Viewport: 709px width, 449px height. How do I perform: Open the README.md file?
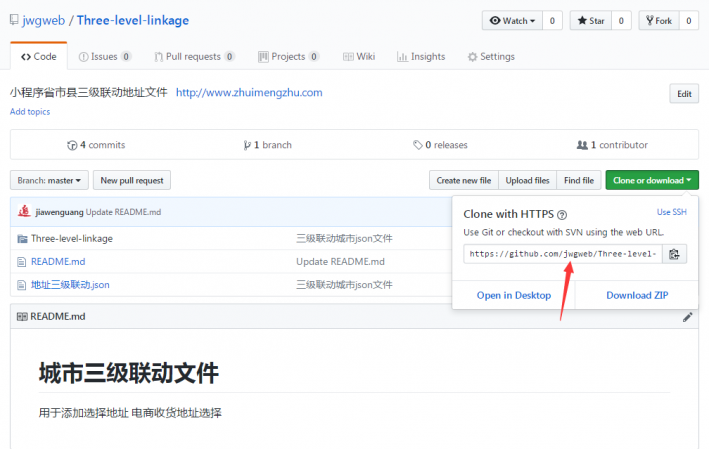(58, 262)
